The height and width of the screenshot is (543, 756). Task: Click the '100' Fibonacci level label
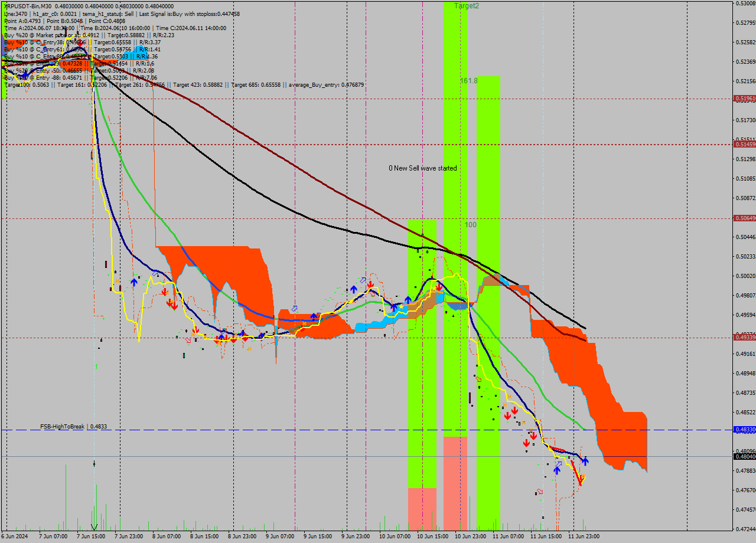(470, 225)
